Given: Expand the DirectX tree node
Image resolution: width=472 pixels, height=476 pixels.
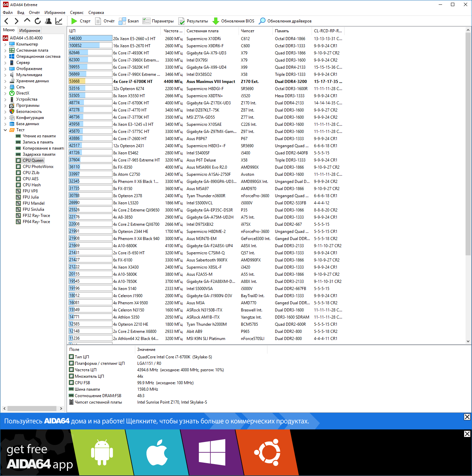Looking at the screenshot, I should click(x=5, y=93).
